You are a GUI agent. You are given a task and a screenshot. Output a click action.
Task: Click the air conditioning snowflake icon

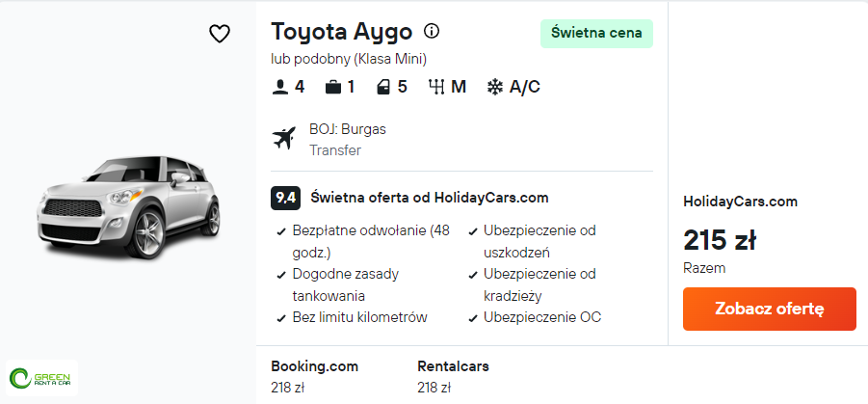tap(495, 87)
